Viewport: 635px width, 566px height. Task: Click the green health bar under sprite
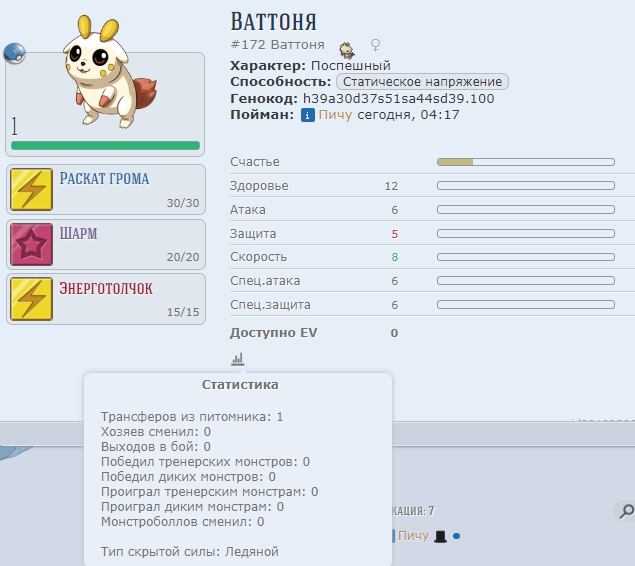[x=105, y=145]
